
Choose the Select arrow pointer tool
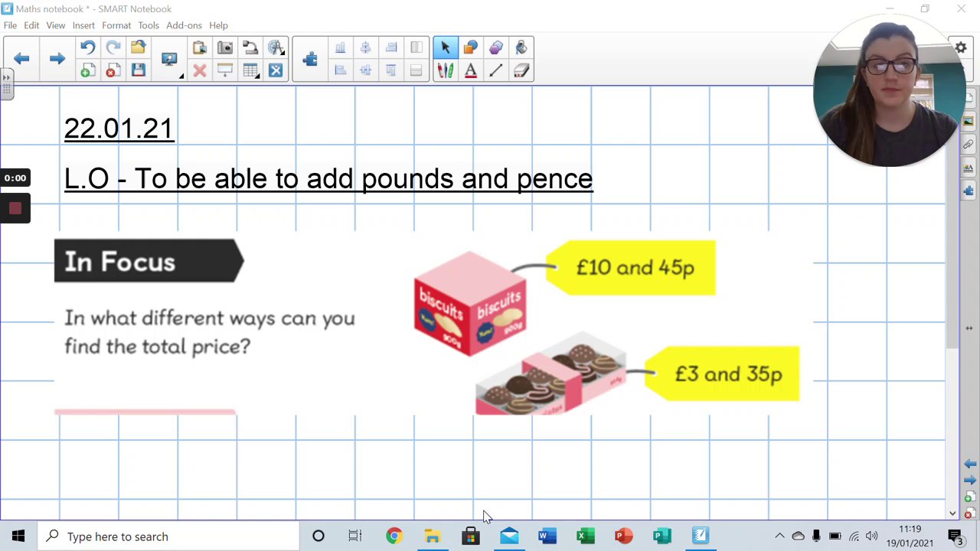[x=445, y=47]
